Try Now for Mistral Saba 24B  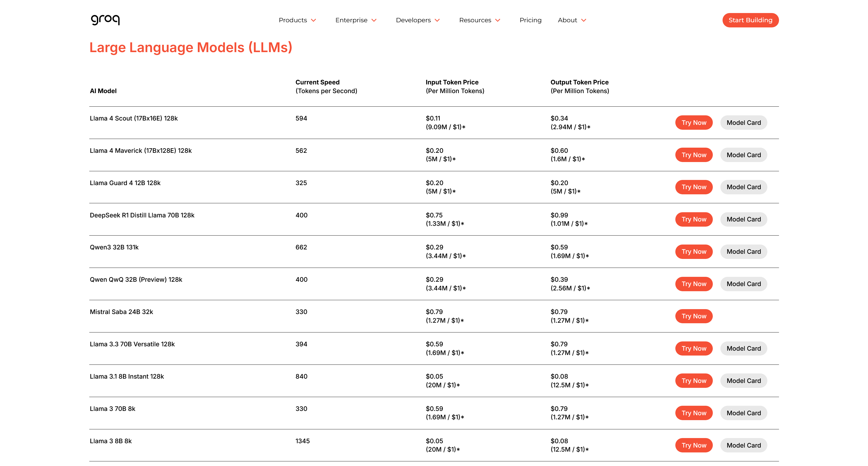[x=694, y=316]
